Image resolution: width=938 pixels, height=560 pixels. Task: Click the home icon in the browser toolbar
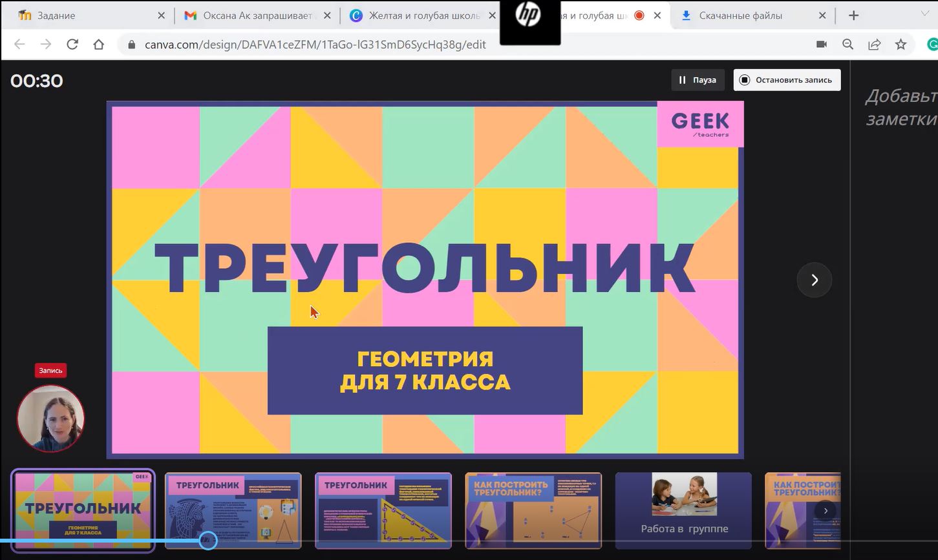pyautogui.click(x=98, y=45)
